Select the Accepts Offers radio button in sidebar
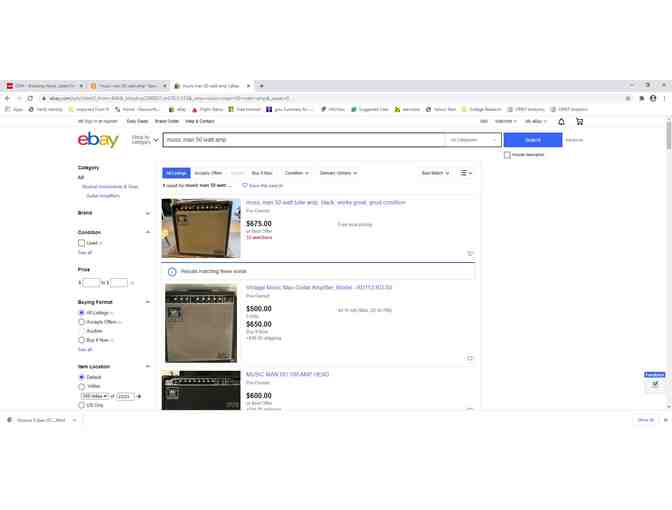The height and width of the screenshot is (510, 672). 82,322
